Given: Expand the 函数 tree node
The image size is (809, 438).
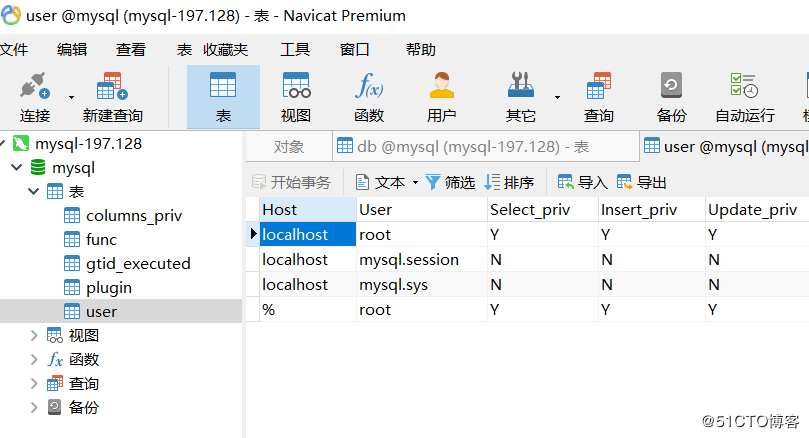Looking at the screenshot, I should [34, 360].
